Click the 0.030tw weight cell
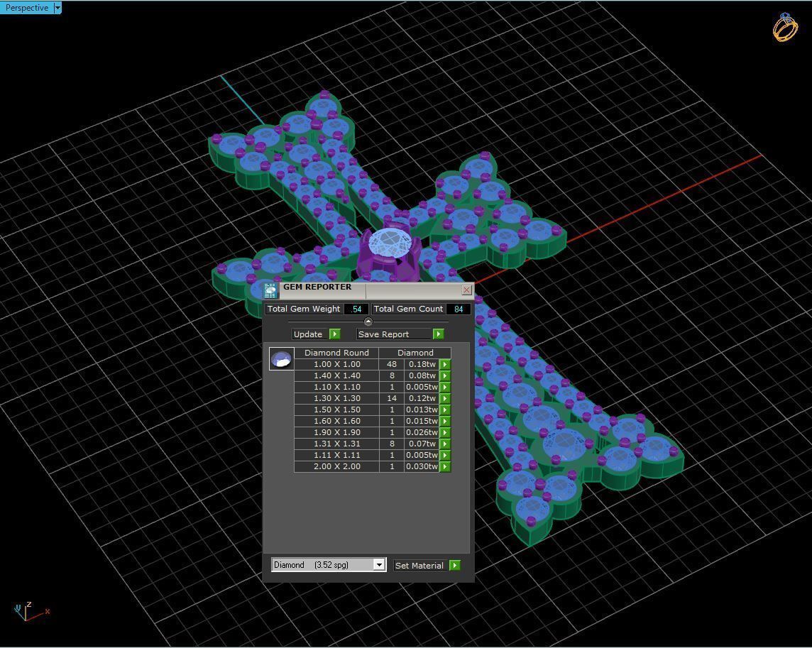The image size is (812, 648). pyautogui.click(x=422, y=467)
